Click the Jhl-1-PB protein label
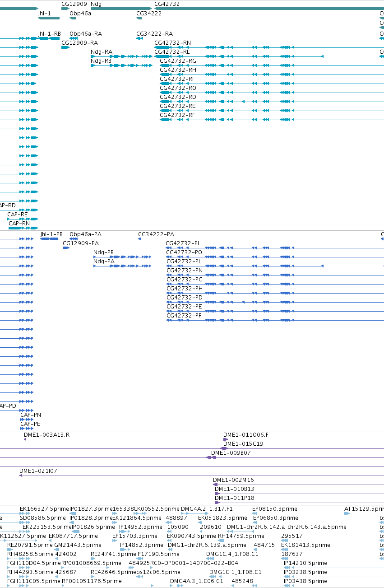 (x=51, y=234)
